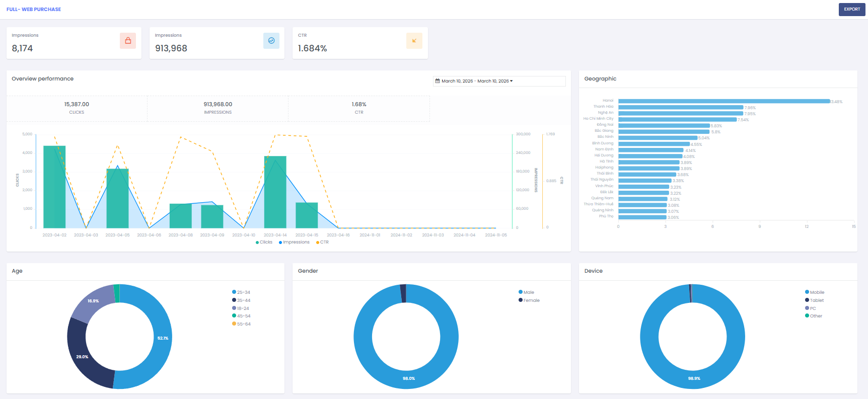868x399 pixels.
Task: Click the orange arrow icon on CTR card
Action: click(414, 41)
